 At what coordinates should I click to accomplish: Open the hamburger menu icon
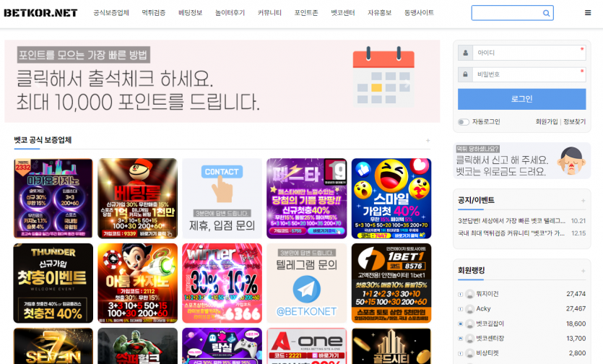[588, 13]
